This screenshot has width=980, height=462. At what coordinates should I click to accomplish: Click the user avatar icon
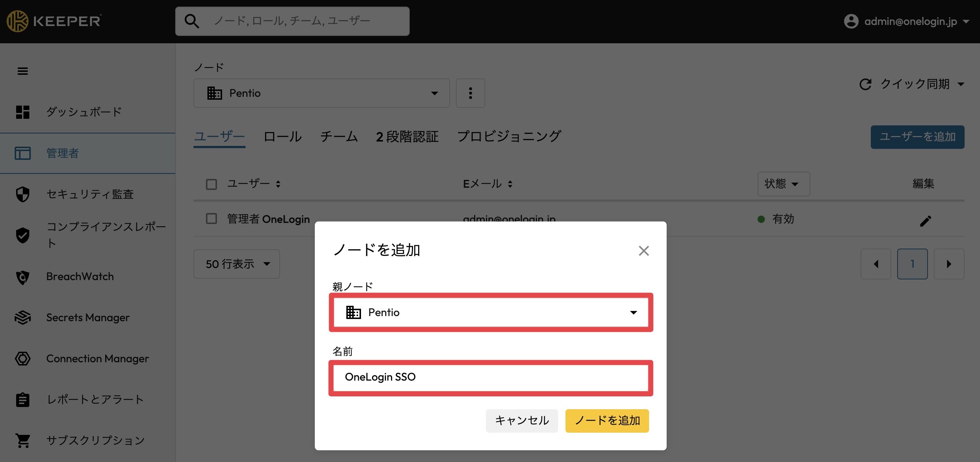851,21
